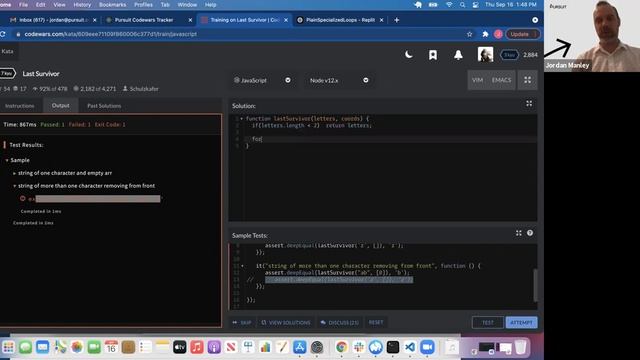Open VS Code from the dock
This screenshot has height=360, width=640.
410,347
